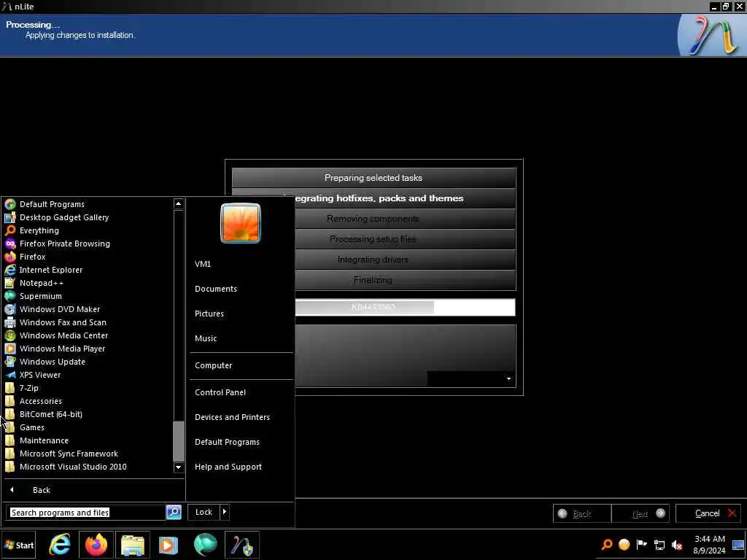Cancel the nLite processing
Viewport: 747px width, 560px height.
708,513
